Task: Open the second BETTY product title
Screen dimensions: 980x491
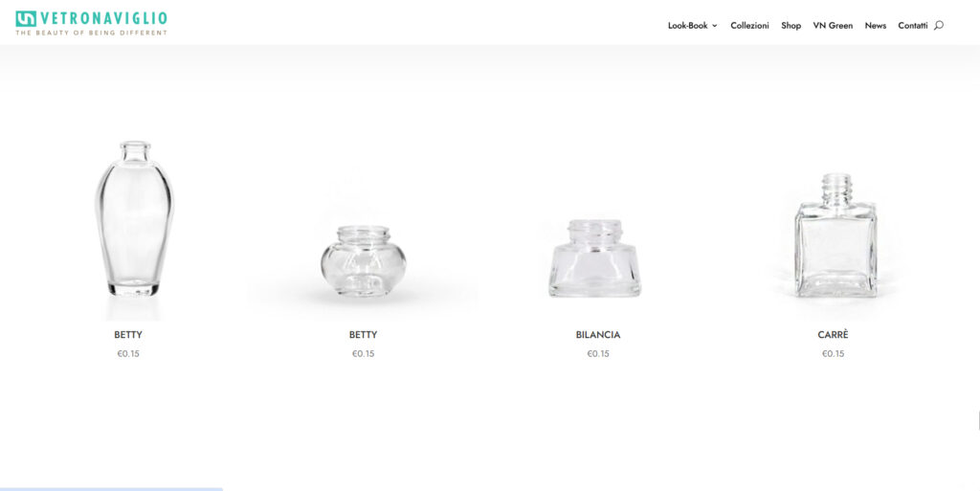Action: pyautogui.click(x=363, y=335)
